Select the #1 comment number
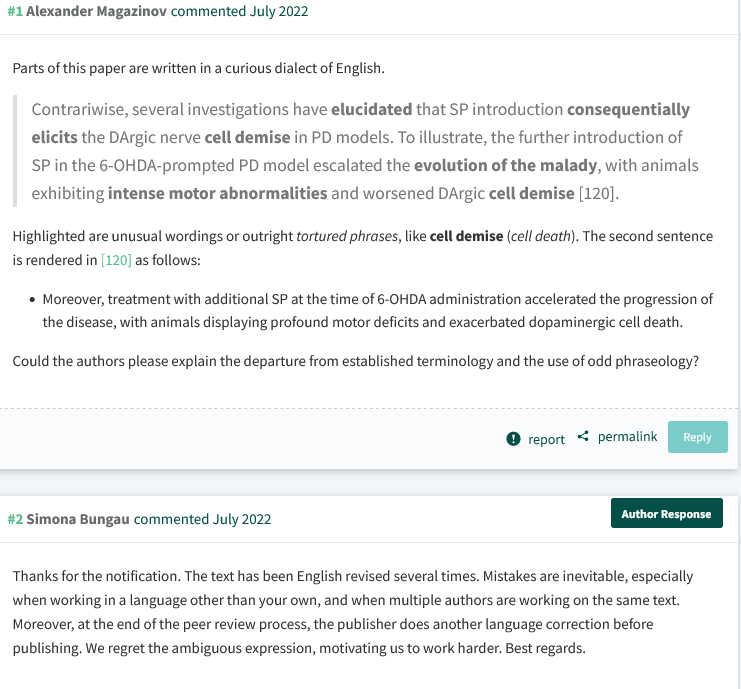Image resolution: width=741 pixels, height=689 pixels. (15, 12)
